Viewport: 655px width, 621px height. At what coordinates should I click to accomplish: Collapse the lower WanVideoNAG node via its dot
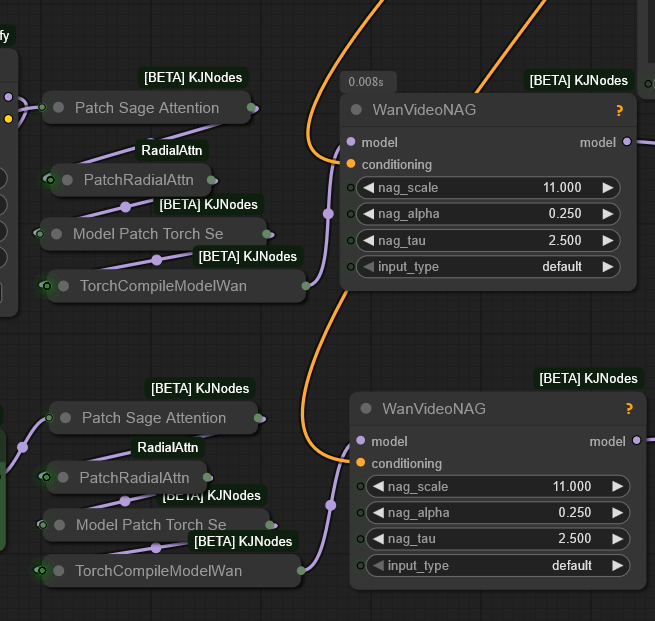(x=366, y=408)
